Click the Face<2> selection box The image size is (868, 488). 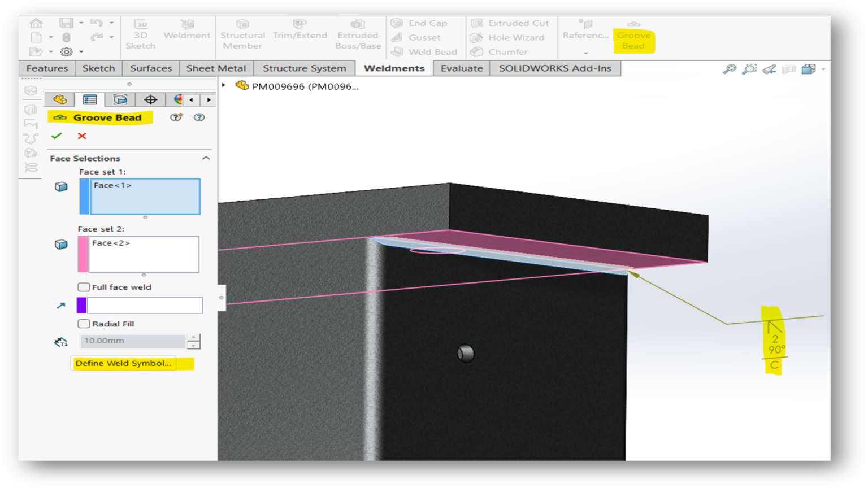[144, 254]
